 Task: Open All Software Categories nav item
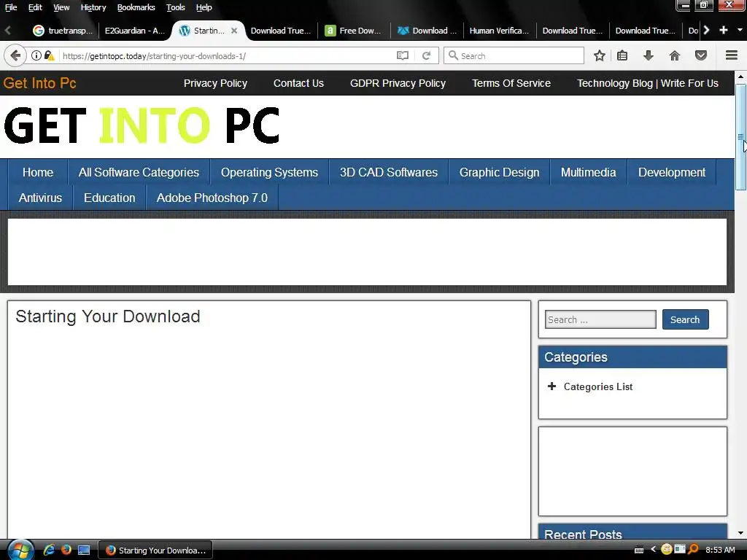[x=139, y=172]
